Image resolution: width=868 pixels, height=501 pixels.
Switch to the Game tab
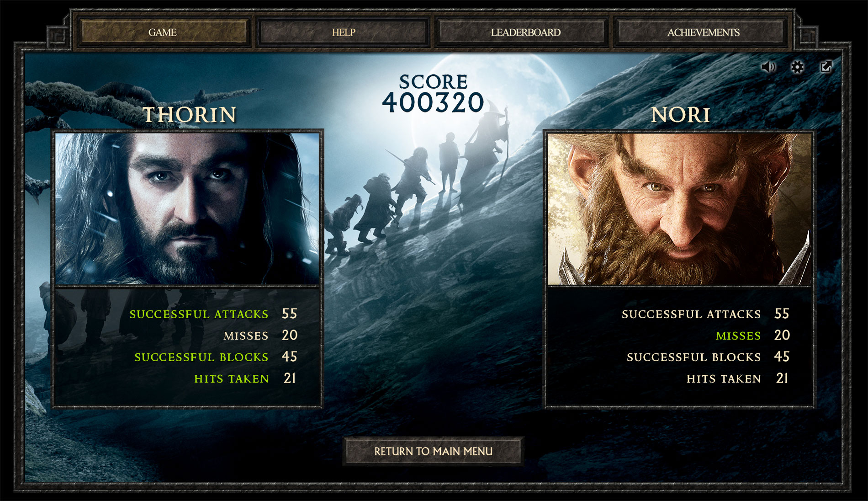[163, 32]
